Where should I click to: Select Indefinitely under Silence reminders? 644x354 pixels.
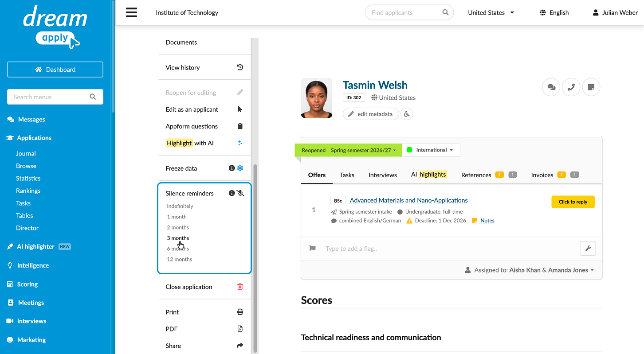tap(180, 206)
